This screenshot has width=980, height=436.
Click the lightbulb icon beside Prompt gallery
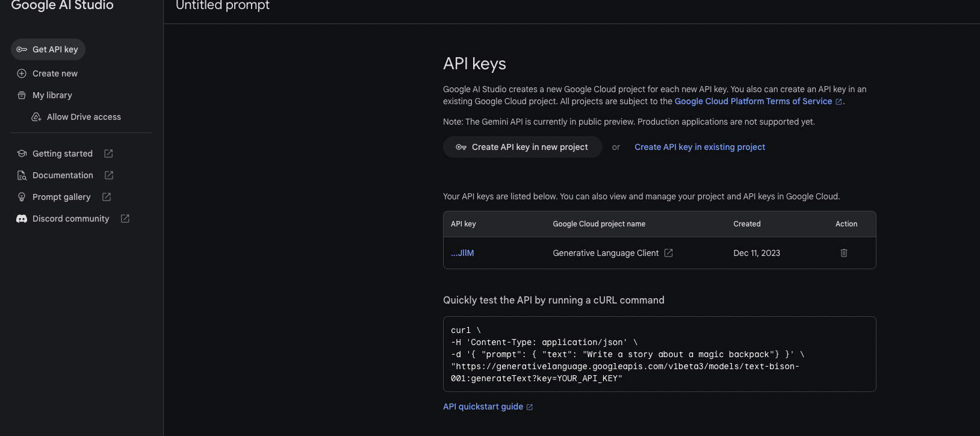22,197
